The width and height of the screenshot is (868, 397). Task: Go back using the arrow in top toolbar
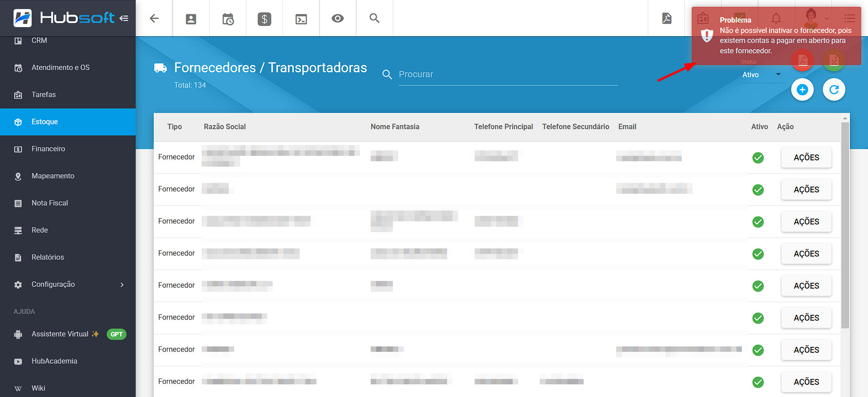tap(154, 18)
